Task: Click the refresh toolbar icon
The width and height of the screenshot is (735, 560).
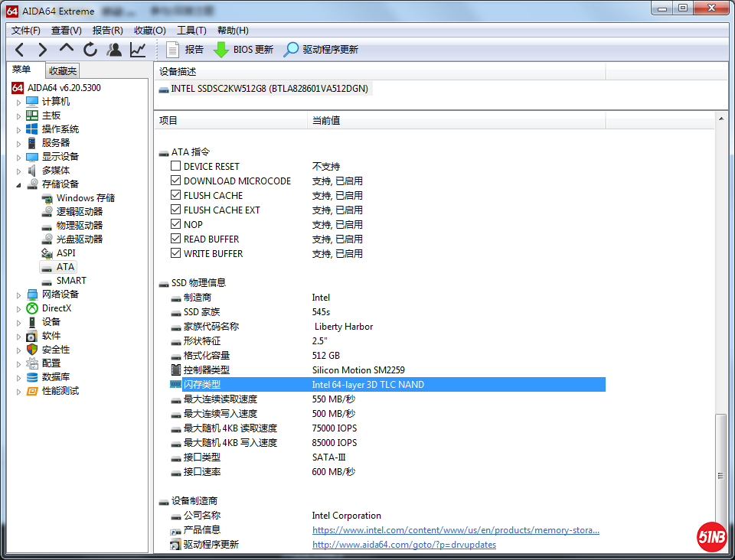Action: pyautogui.click(x=90, y=50)
